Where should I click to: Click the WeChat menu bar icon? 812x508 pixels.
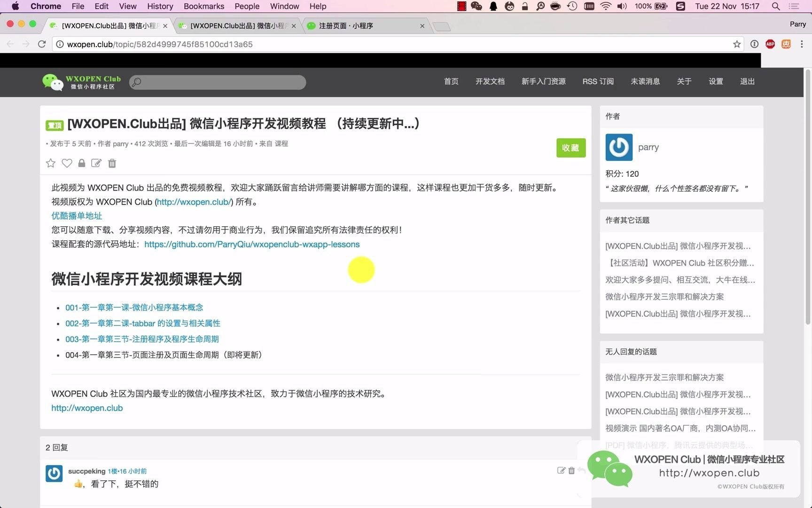point(476,6)
